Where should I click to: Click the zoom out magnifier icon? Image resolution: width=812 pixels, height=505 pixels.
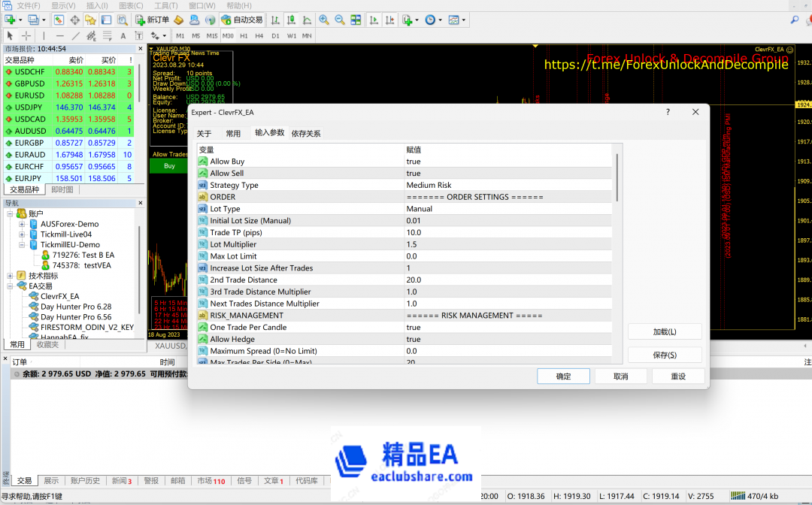(340, 20)
